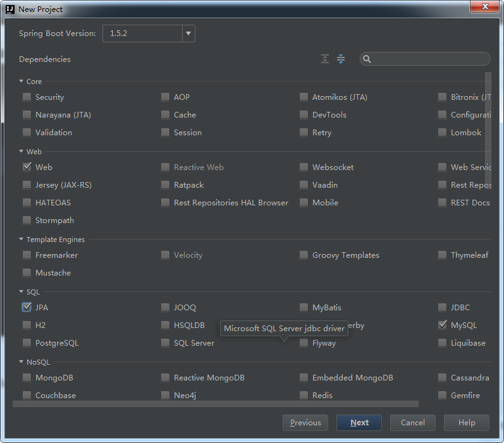This screenshot has height=443, width=504.
Task: Cancel the New Project dialog
Action: [x=413, y=422]
